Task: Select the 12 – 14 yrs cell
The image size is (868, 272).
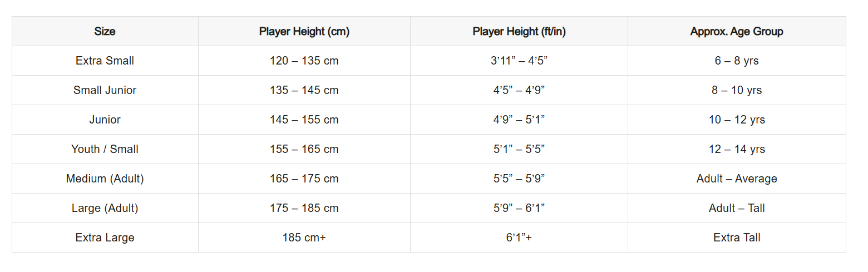Action: coord(736,149)
